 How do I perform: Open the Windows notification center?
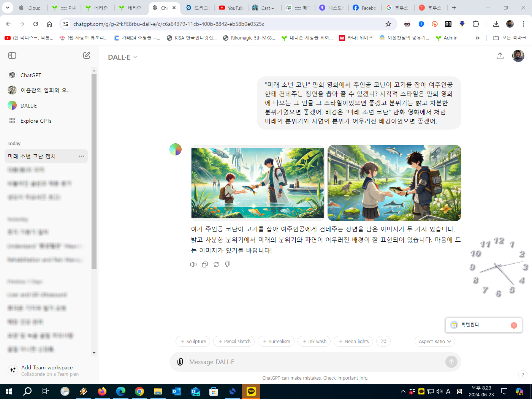point(504,391)
